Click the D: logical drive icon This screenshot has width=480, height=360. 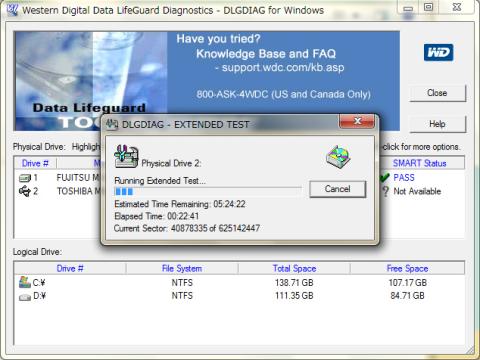25,297
